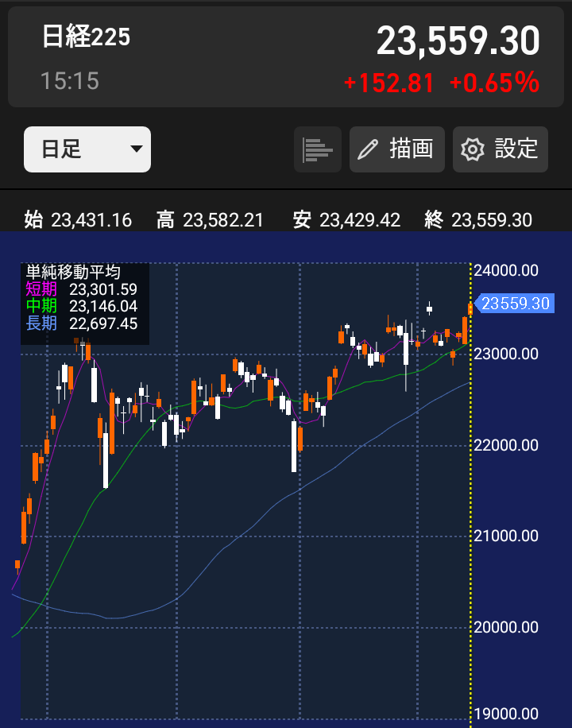
Task: Click the 単純移動平均 legend title
Action: 73,272
